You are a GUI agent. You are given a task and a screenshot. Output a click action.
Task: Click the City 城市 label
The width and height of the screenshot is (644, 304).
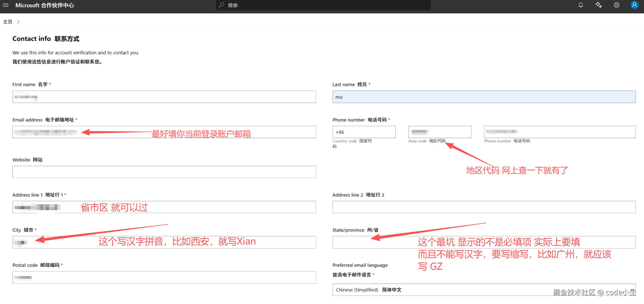[24, 230]
